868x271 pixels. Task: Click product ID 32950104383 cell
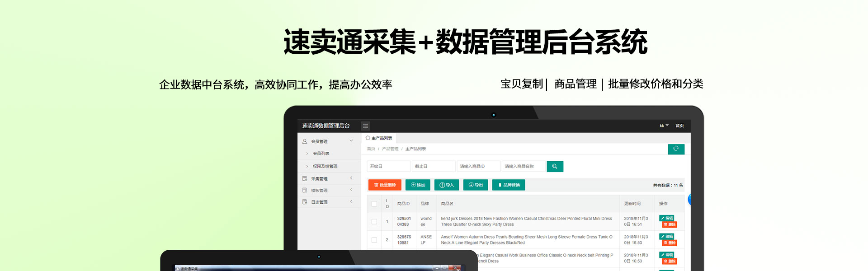(404, 221)
